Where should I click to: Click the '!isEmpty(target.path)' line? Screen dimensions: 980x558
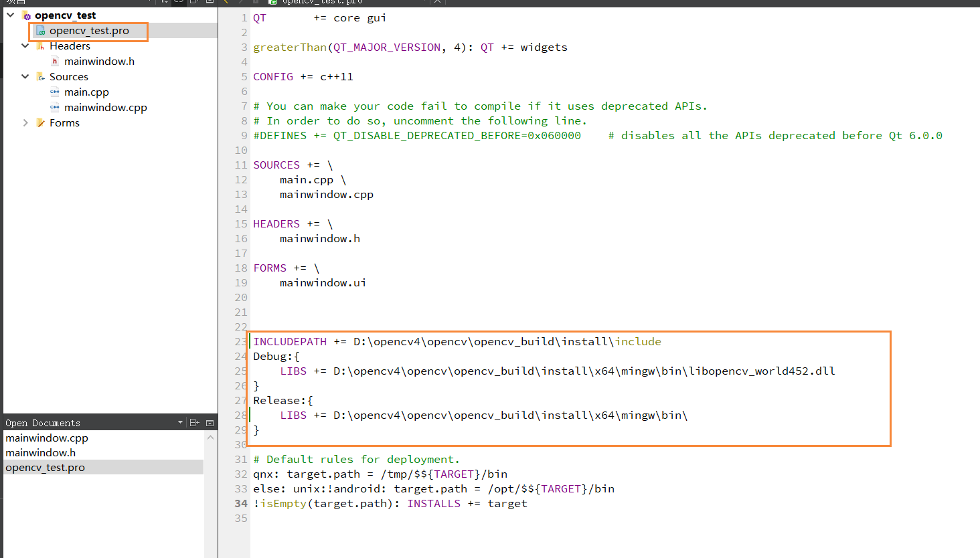pyautogui.click(x=390, y=504)
